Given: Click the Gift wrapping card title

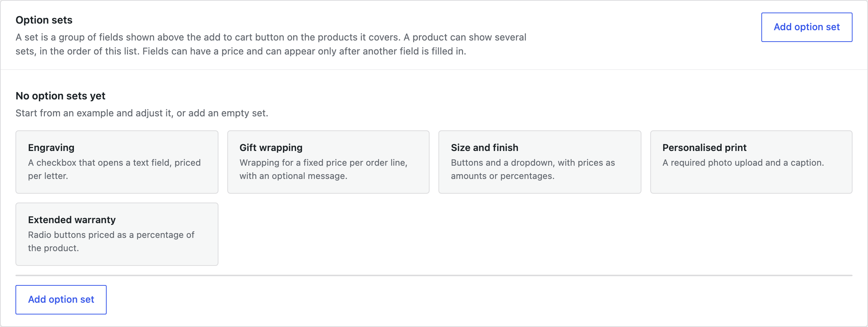Looking at the screenshot, I should pyautogui.click(x=271, y=148).
